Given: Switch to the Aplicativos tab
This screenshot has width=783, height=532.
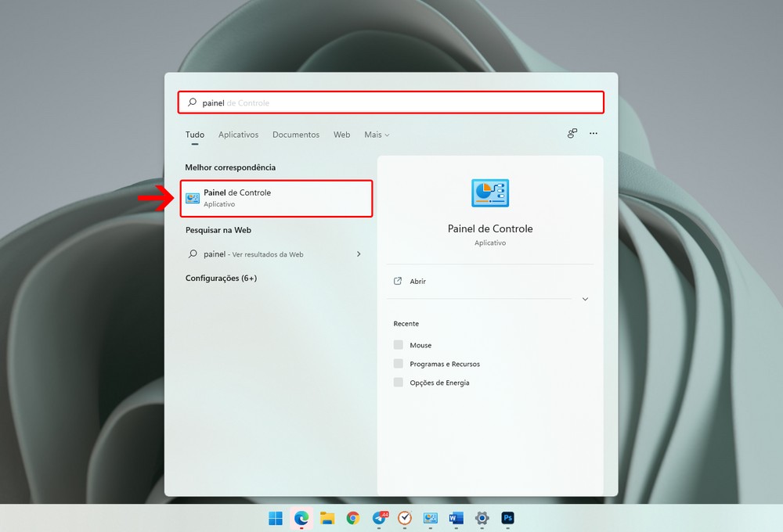Looking at the screenshot, I should [x=238, y=135].
